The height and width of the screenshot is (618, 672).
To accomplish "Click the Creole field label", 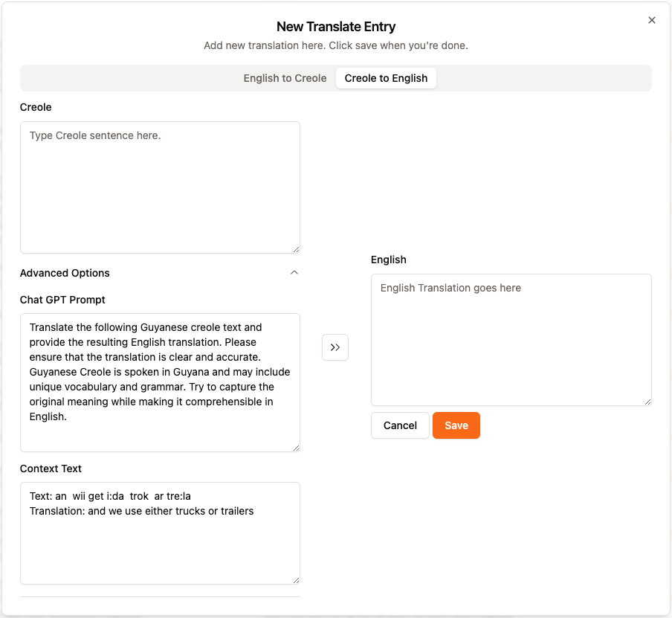I will (36, 107).
